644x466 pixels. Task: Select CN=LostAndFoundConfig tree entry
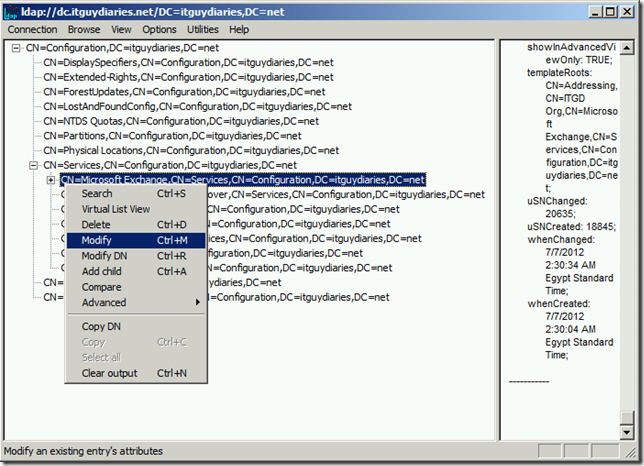coord(198,107)
